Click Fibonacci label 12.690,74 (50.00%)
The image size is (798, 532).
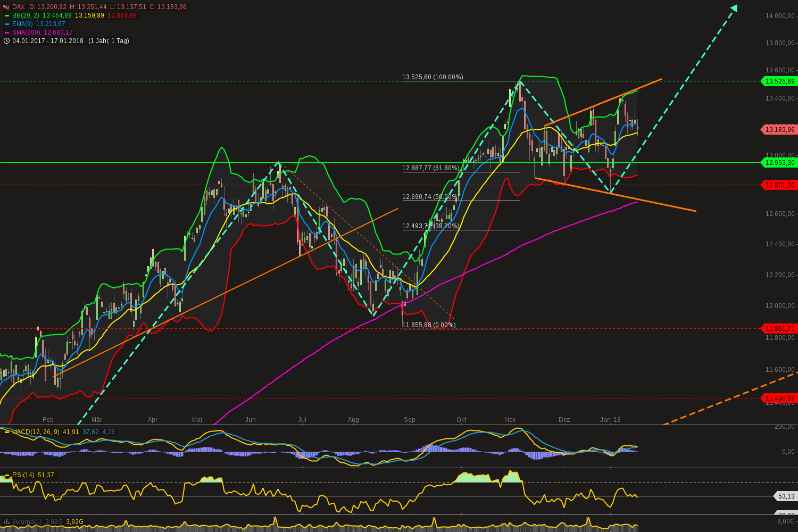(431, 197)
